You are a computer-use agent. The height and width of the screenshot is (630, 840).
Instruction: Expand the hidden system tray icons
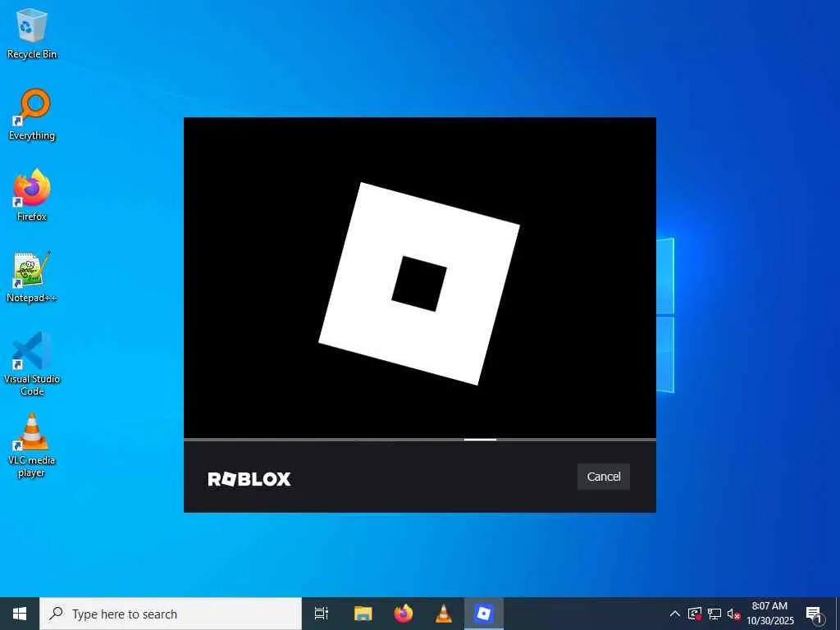(675, 614)
